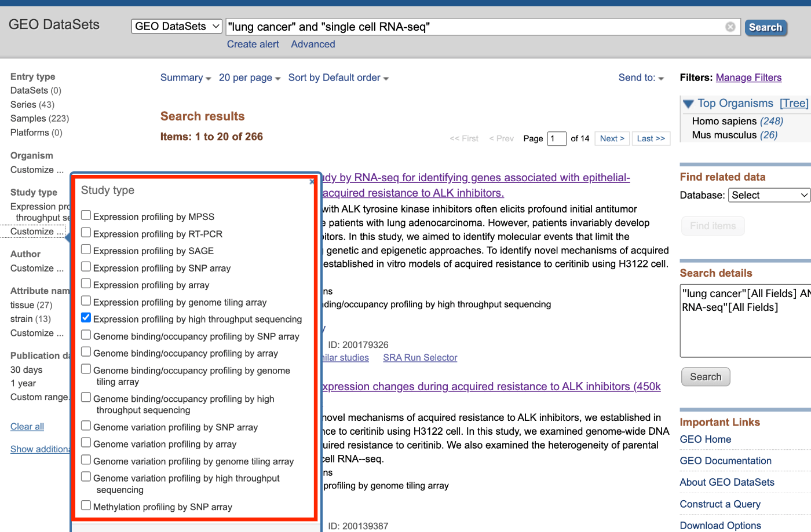This screenshot has width=811, height=532.
Task: Close the Study type popup
Action: (312, 182)
